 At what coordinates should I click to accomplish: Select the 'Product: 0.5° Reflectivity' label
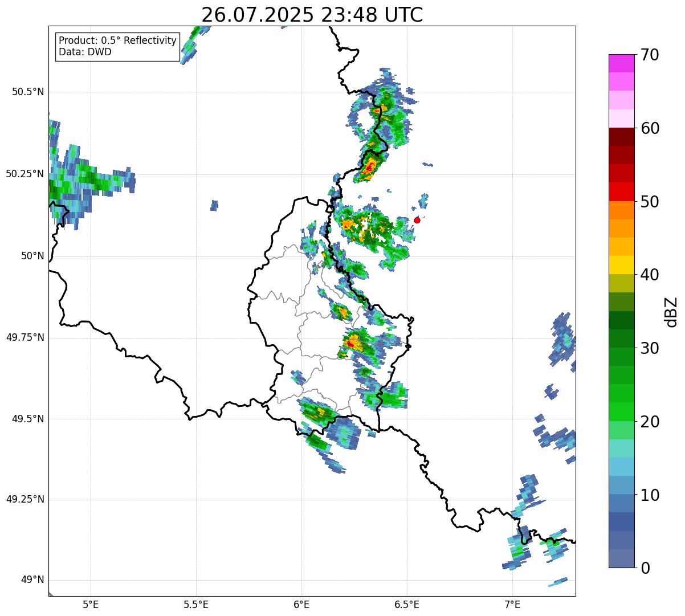click(117, 41)
